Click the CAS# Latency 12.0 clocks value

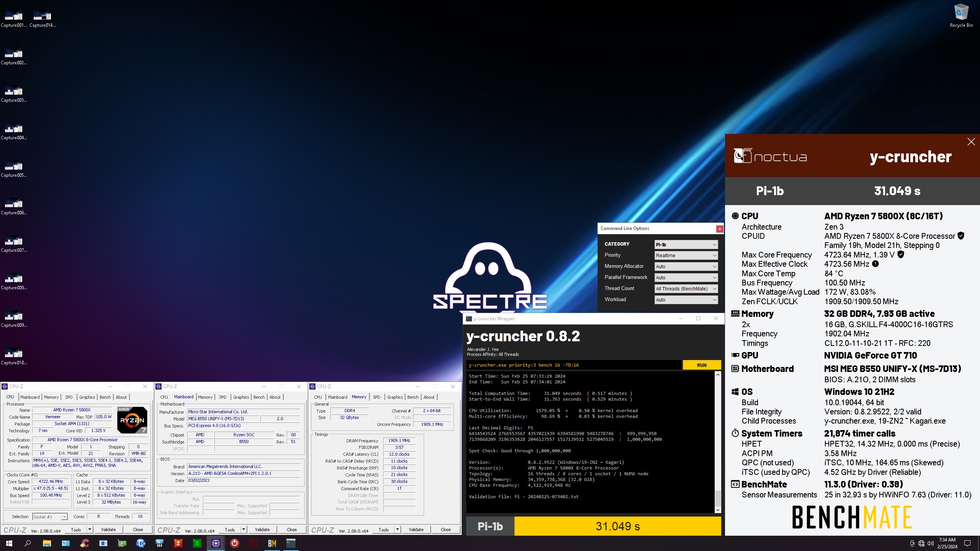[399, 454]
